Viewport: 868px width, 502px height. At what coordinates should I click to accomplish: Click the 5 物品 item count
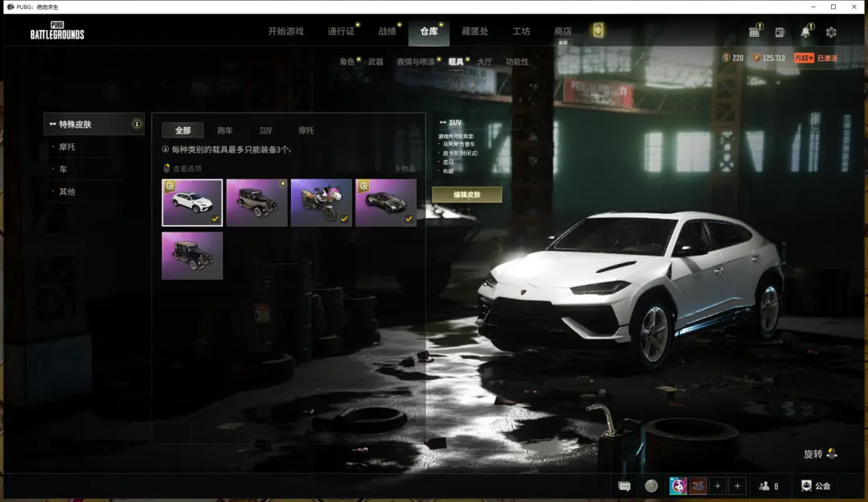pos(405,168)
